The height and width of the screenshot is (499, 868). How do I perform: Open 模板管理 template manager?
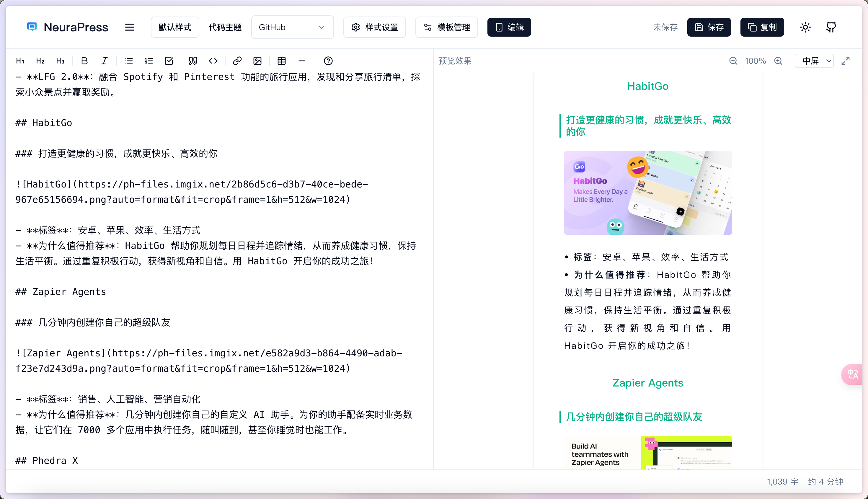click(x=446, y=27)
